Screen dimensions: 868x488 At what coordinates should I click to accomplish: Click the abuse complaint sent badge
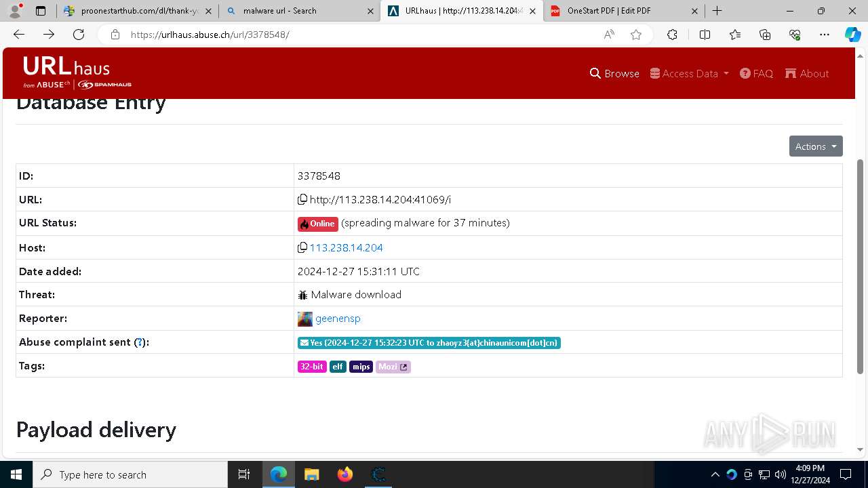point(429,343)
